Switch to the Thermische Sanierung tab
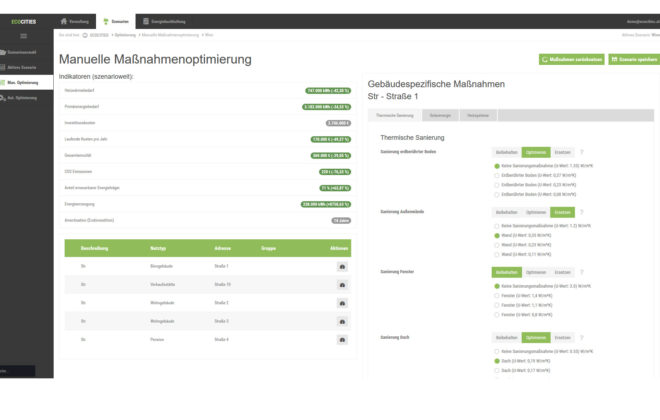 (395, 115)
